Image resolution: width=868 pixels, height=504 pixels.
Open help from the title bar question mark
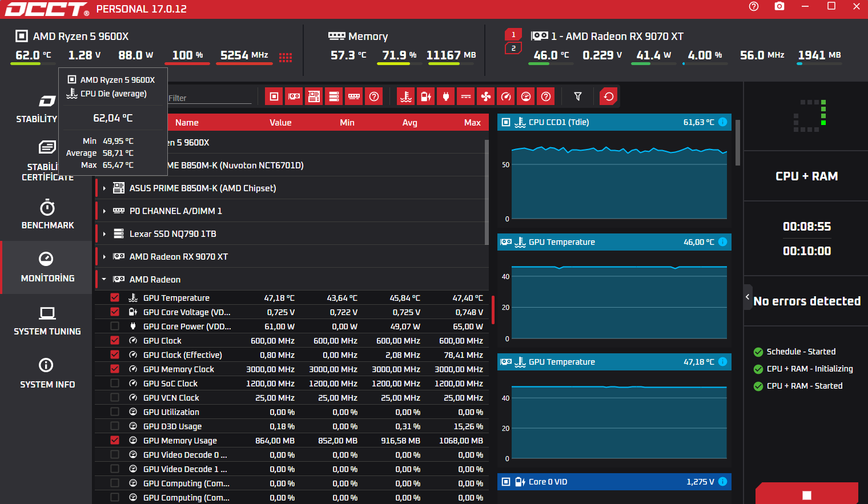(754, 6)
